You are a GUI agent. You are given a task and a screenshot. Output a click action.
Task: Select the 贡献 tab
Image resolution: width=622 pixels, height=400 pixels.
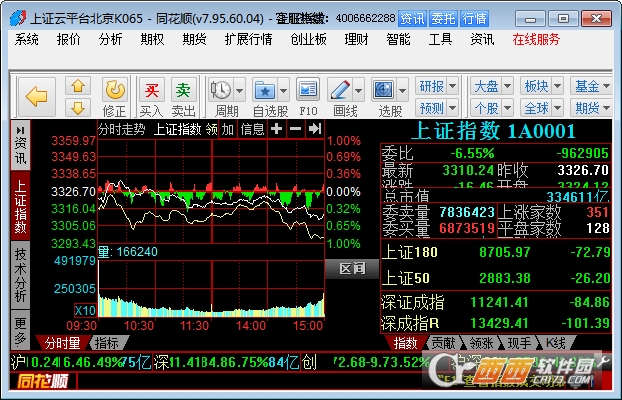click(x=443, y=343)
